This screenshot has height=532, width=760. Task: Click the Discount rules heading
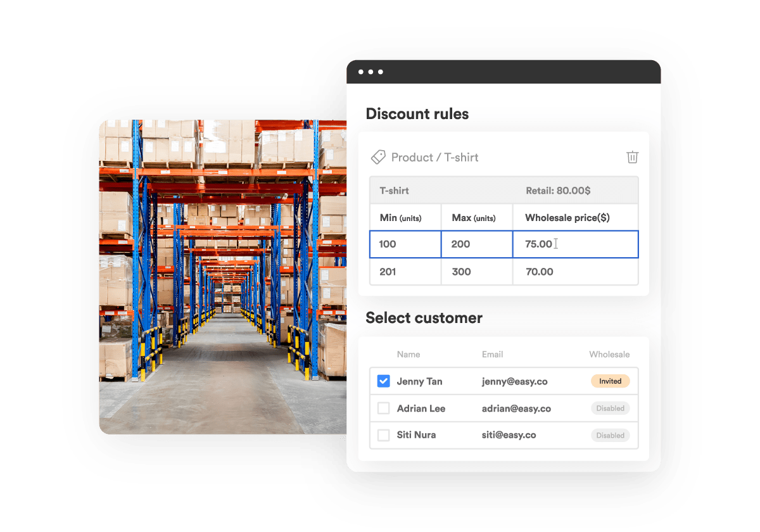pos(417,114)
